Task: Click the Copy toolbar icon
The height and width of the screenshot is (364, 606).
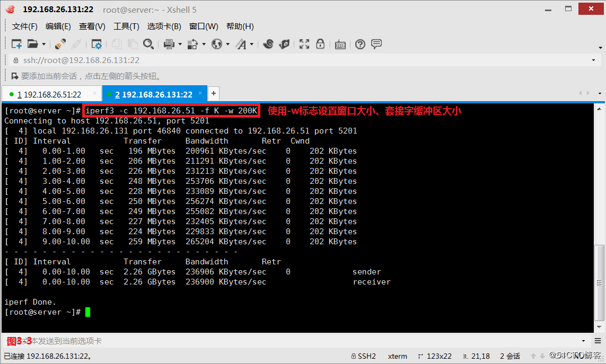Action: pyautogui.click(x=117, y=44)
